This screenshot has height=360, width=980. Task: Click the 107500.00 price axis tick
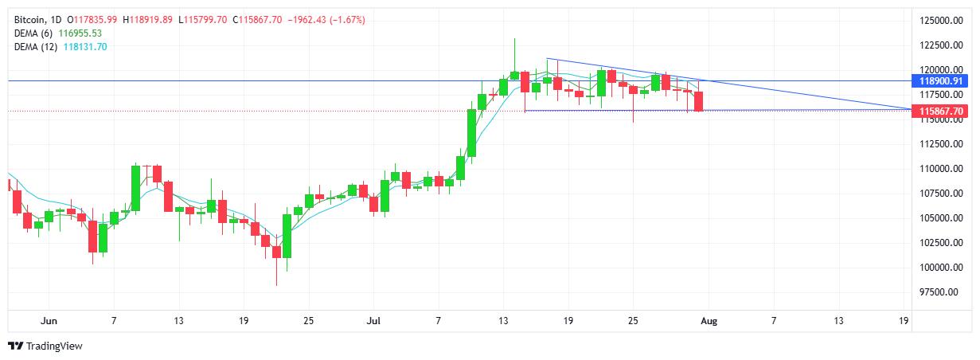click(x=942, y=194)
